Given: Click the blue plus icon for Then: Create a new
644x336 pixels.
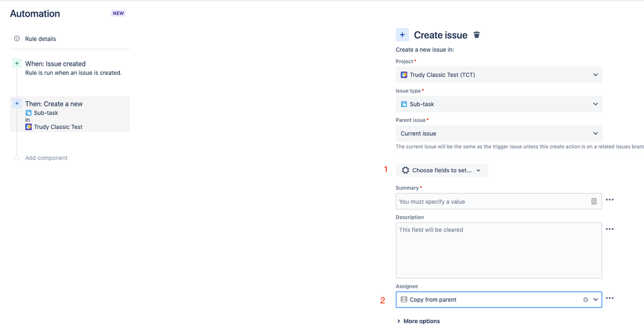Looking at the screenshot, I should 17,104.
